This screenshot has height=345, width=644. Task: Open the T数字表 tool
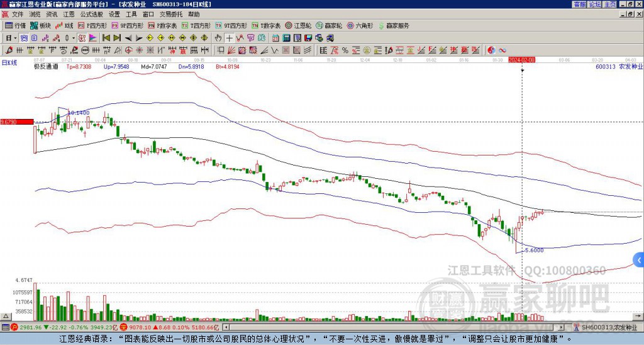[x=267, y=25]
